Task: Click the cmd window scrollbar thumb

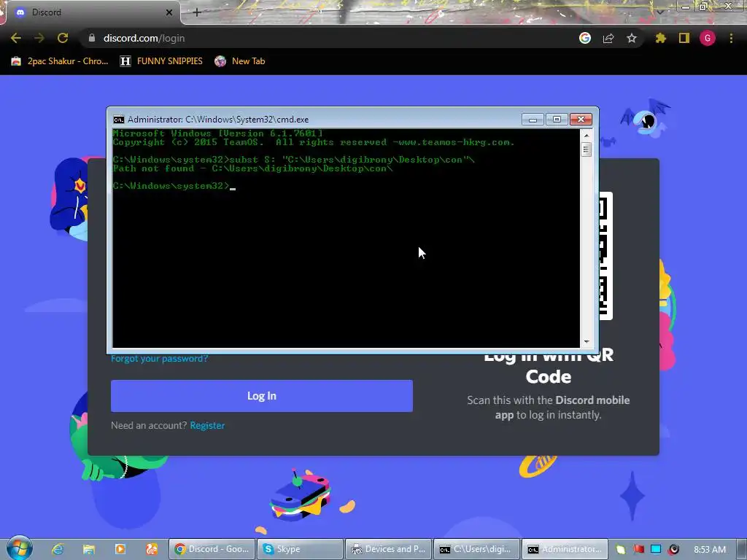Action: tap(587, 149)
